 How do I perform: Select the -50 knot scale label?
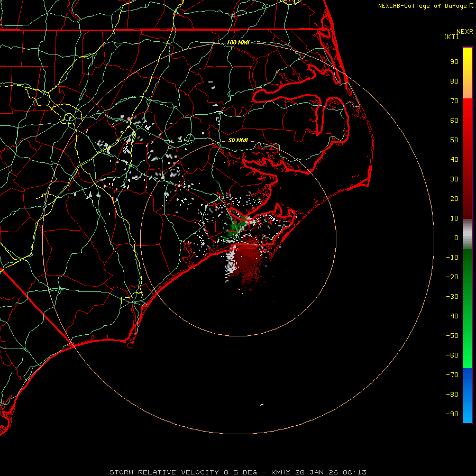[x=452, y=336]
